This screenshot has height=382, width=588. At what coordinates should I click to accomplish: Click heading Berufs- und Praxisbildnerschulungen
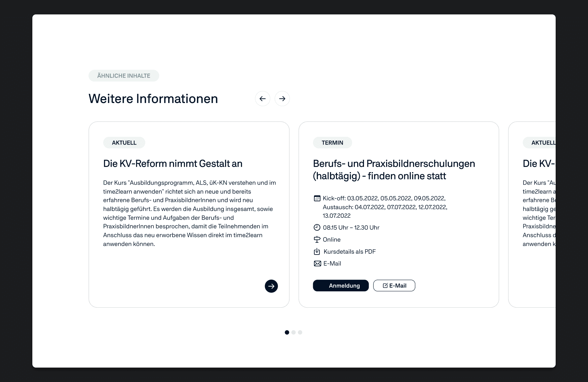(394, 170)
